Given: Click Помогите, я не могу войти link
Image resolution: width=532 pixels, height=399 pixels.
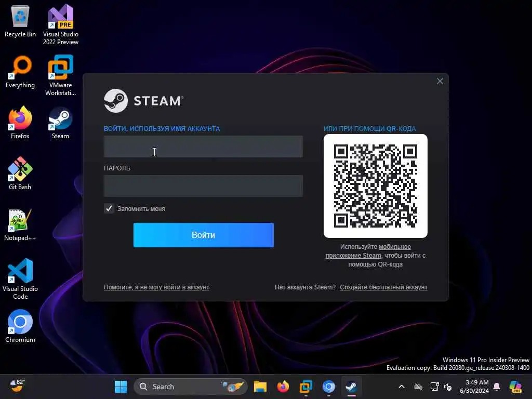Looking at the screenshot, I should point(156,287).
